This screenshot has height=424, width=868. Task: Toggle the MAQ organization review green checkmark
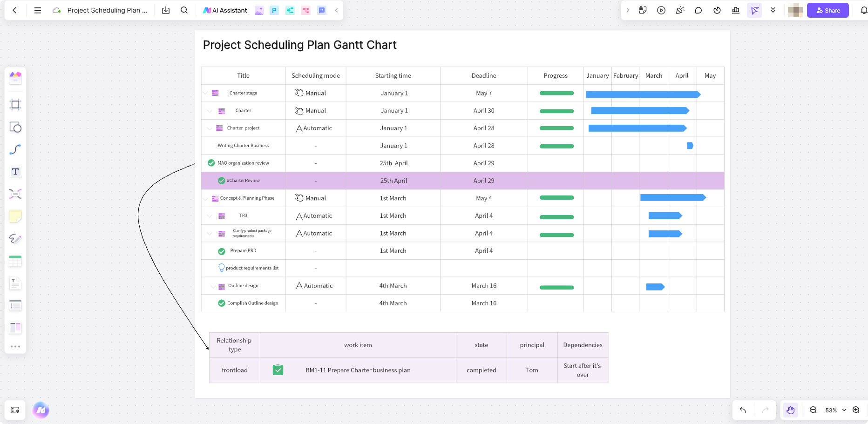[x=211, y=163]
